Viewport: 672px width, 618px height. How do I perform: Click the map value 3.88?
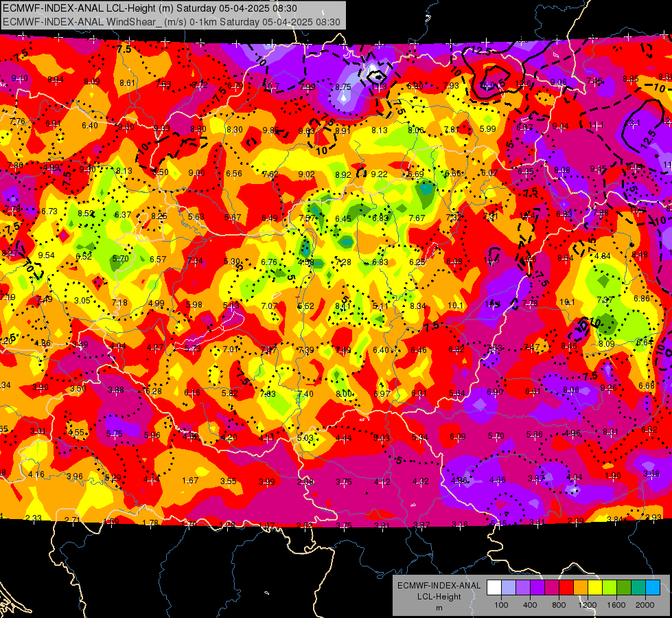[116, 389]
